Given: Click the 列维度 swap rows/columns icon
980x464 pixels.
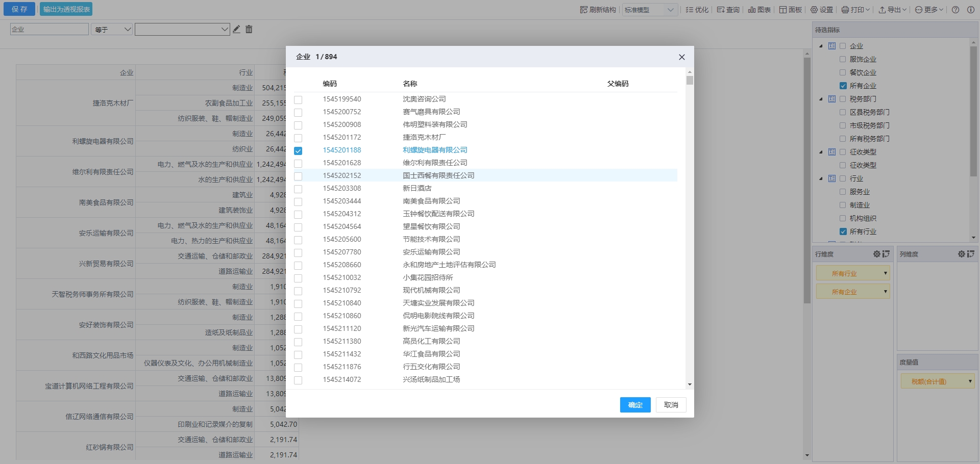Looking at the screenshot, I should coord(970,254).
